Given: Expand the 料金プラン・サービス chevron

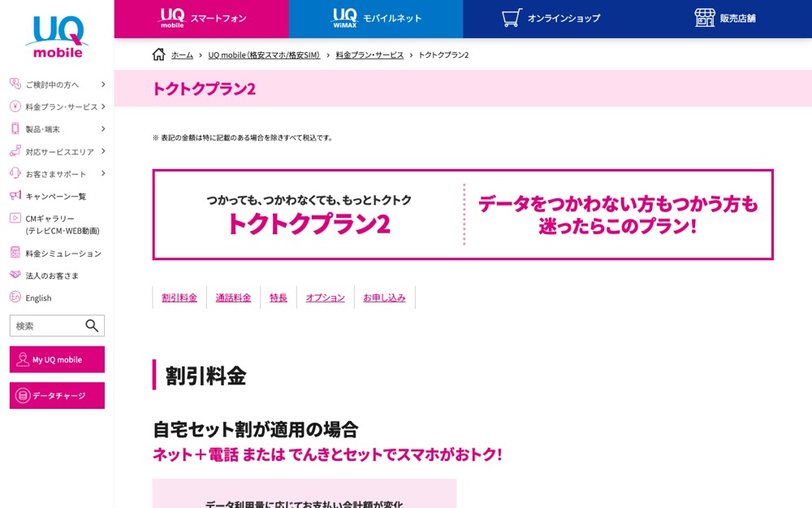Looking at the screenshot, I should (x=103, y=106).
